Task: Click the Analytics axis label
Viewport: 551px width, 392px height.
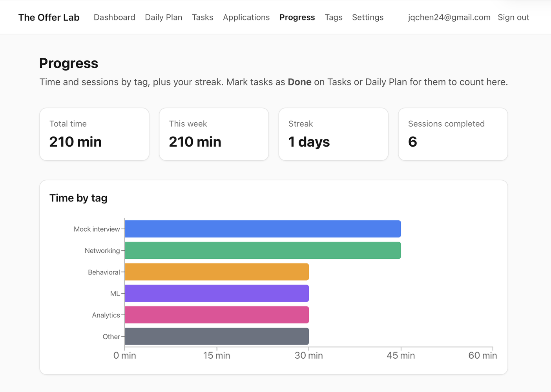Action: pyautogui.click(x=106, y=315)
